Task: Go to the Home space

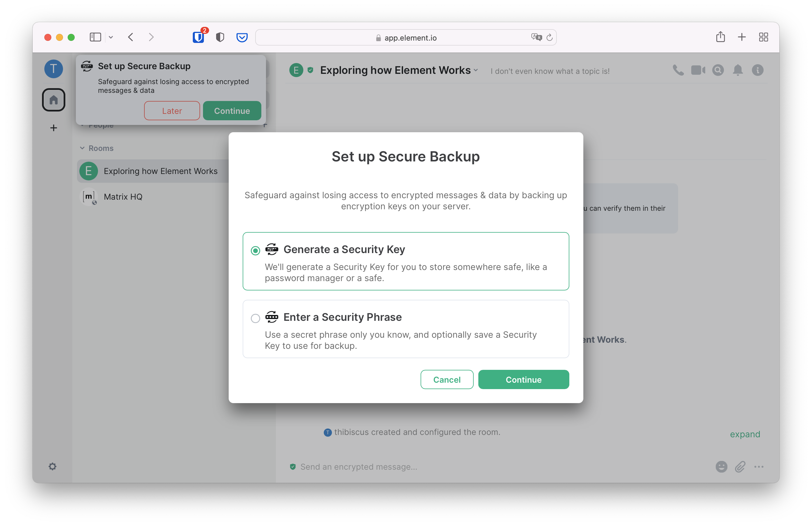Action: [54, 100]
